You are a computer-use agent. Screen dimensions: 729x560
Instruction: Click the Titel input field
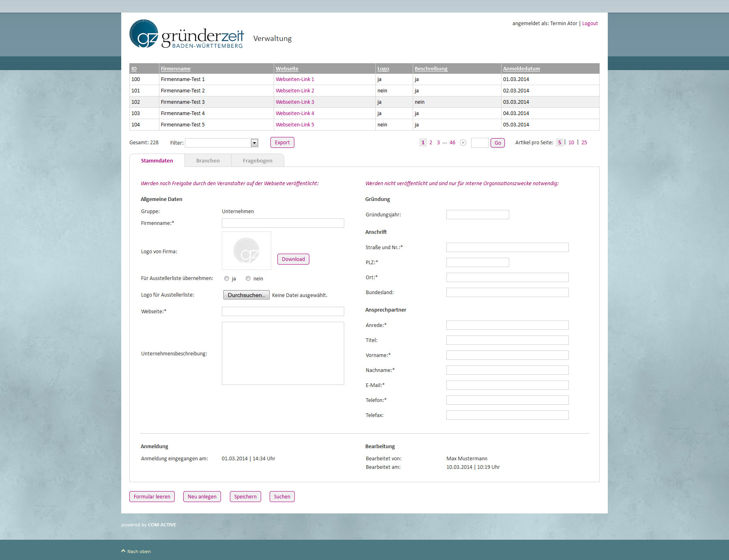pyautogui.click(x=508, y=340)
